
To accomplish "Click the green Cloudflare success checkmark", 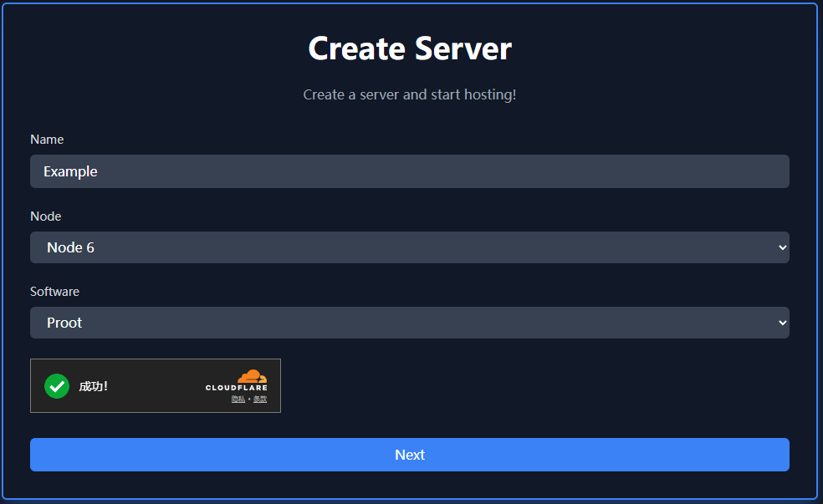I will 57,386.
